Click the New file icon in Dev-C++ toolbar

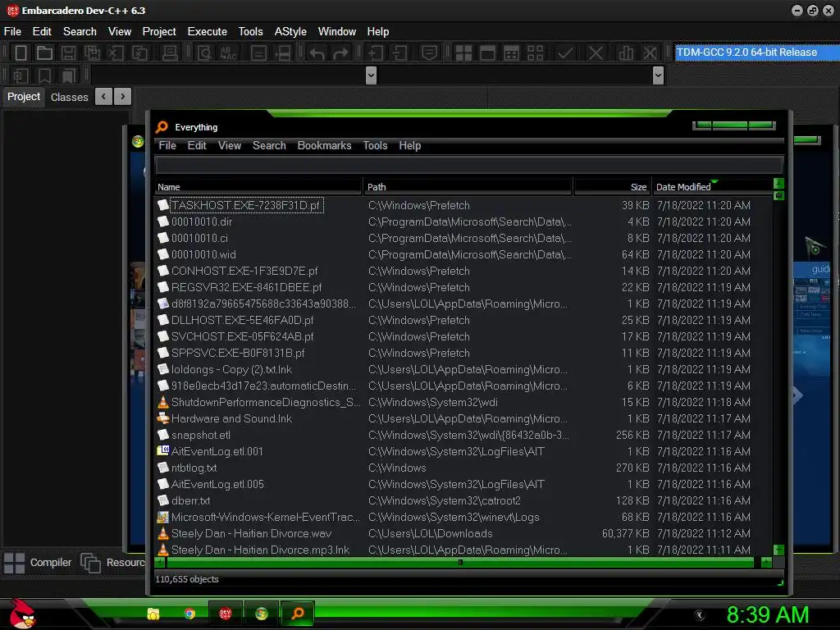pos(21,52)
